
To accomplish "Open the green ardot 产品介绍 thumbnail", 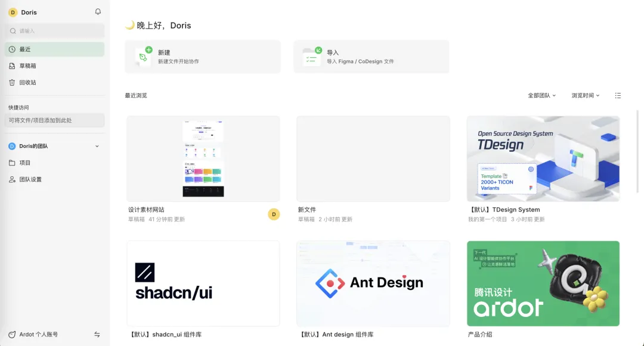I will click(543, 283).
